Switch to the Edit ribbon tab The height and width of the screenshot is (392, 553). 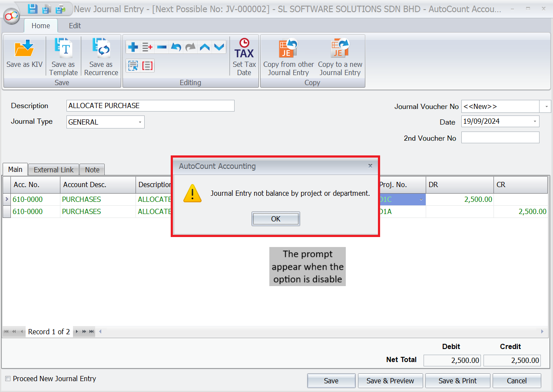tap(75, 26)
